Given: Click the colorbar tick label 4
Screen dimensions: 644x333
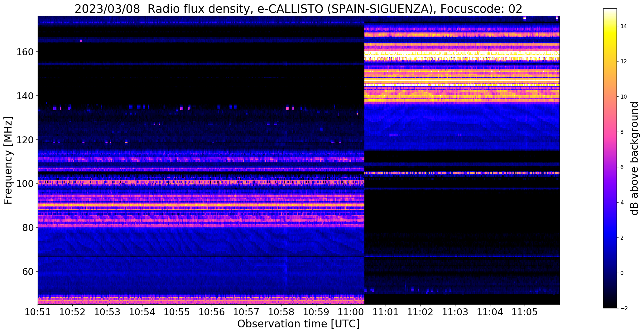Looking at the screenshot, I should pyautogui.click(x=622, y=203).
